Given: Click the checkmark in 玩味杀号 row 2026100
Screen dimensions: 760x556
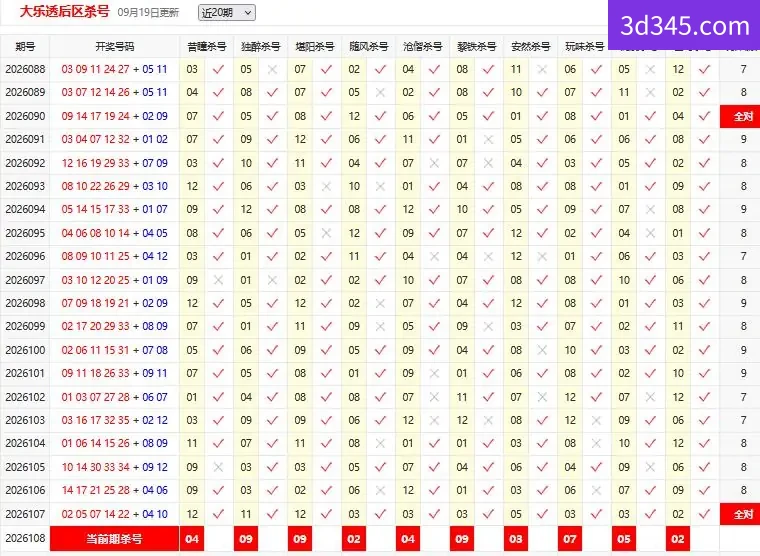Looking at the screenshot, I should pyautogui.click(x=596, y=349).
